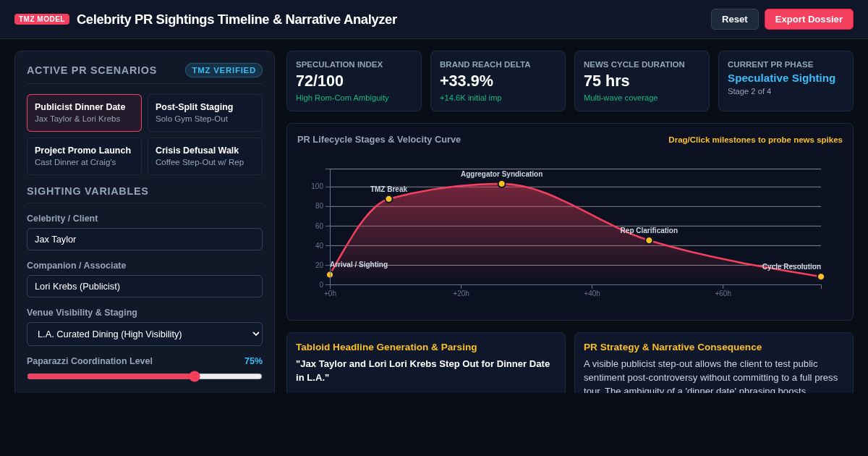Viewport: 868px width, 456px height.
Task: Click the Stage 2 of 4 text
Action: pyautogui.click(x=749, y=91)
